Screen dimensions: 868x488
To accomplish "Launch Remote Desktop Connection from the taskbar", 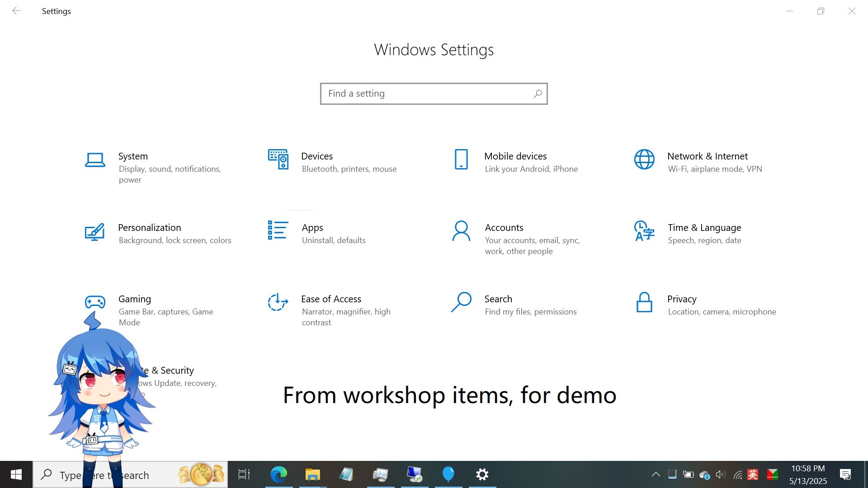I will click(414, 475).
